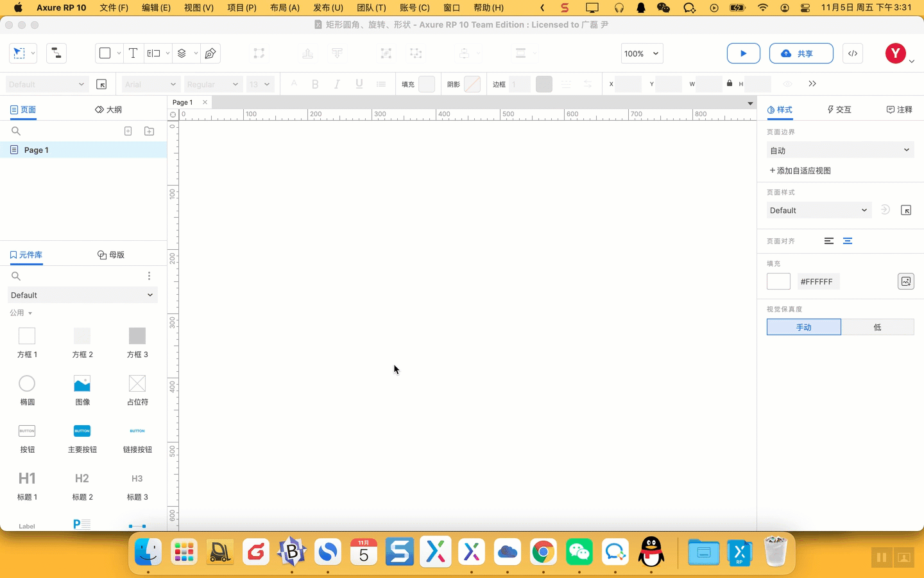Select the 标题 1 heading widget
The image size is (924, 578).
point(27,486)
